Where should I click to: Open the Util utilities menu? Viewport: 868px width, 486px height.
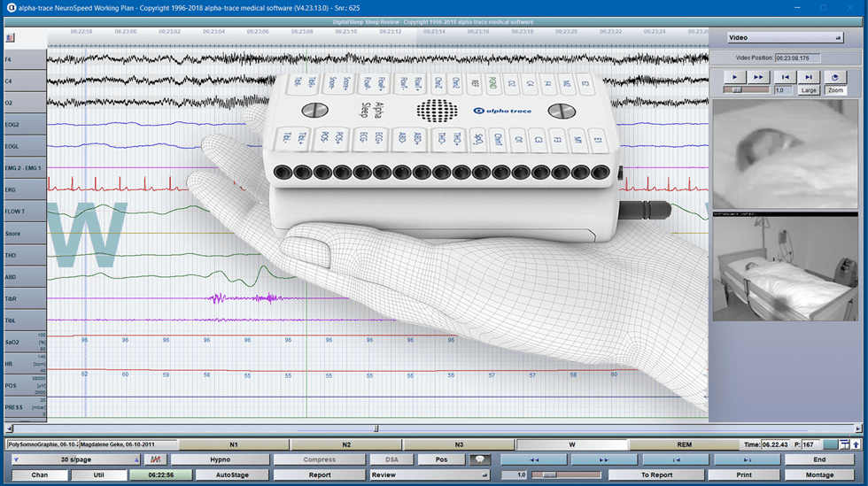point(98,474)
